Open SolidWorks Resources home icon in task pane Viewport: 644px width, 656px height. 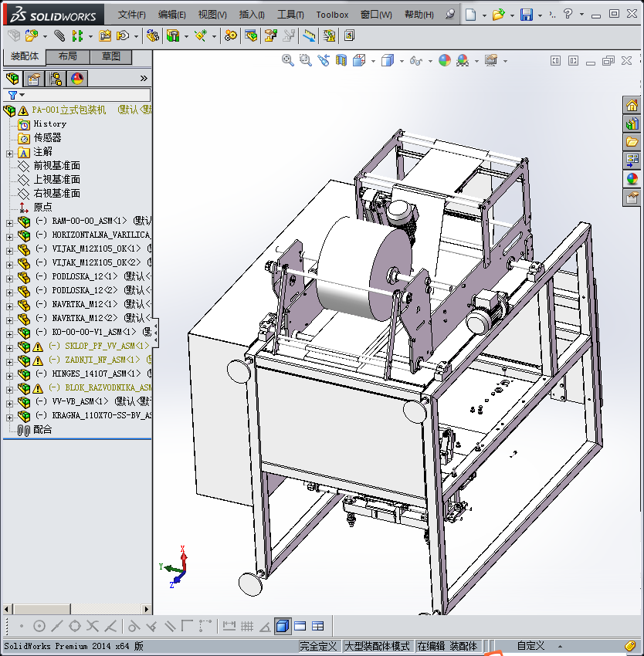[x=632, y=105]
